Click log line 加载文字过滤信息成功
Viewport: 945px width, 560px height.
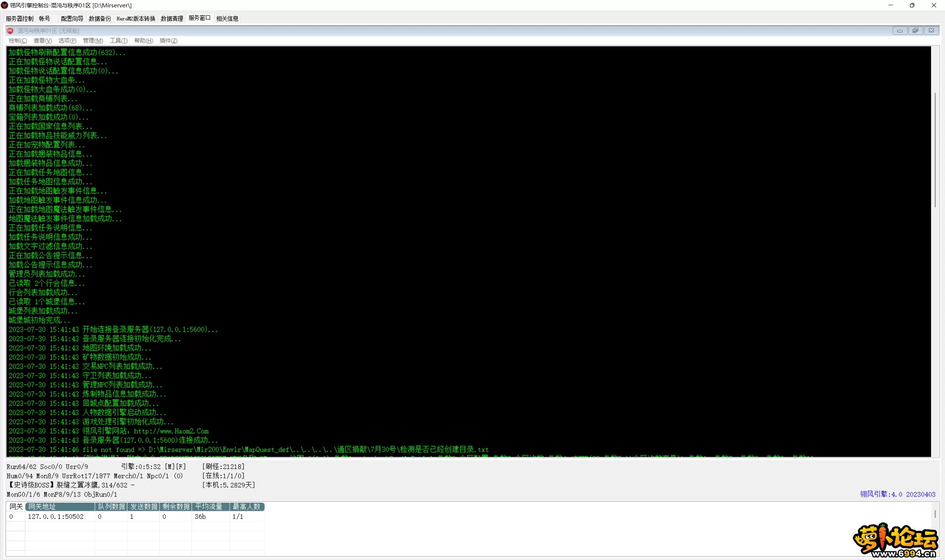coord(50,247)
